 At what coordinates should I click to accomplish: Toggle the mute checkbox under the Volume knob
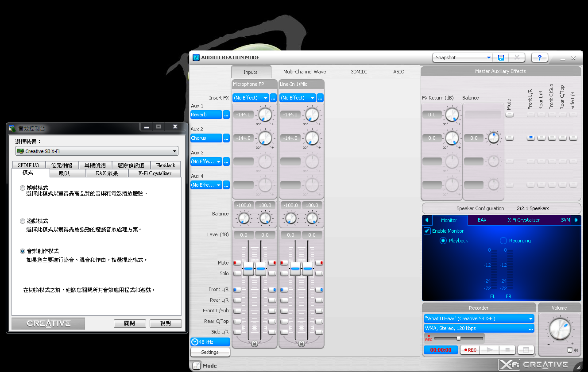[x=570, y=350]
